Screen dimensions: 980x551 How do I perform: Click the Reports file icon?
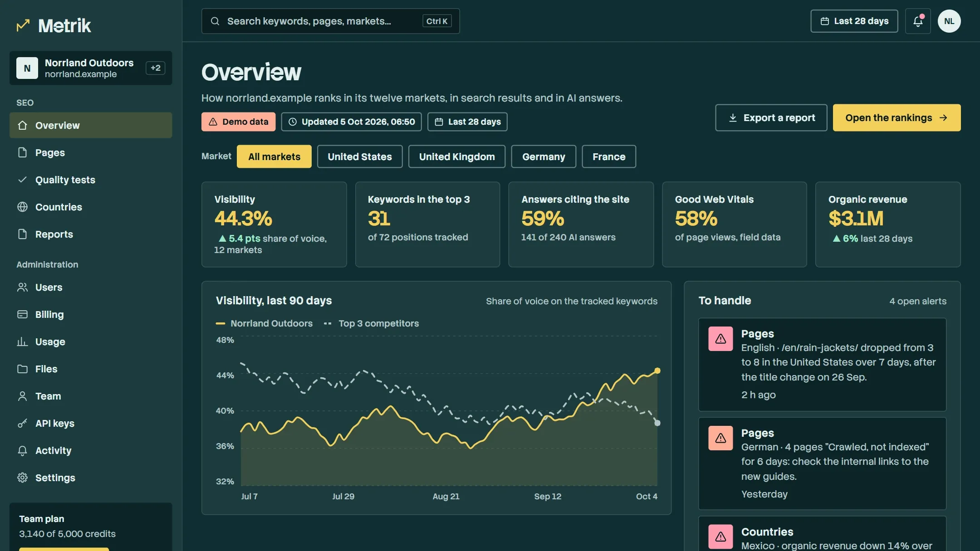(x=22, y=234)
